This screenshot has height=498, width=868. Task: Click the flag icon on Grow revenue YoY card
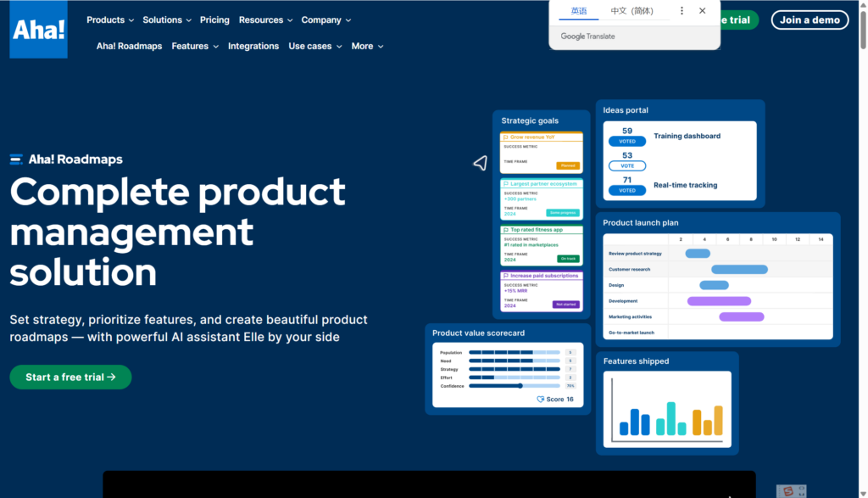point(506,137)
